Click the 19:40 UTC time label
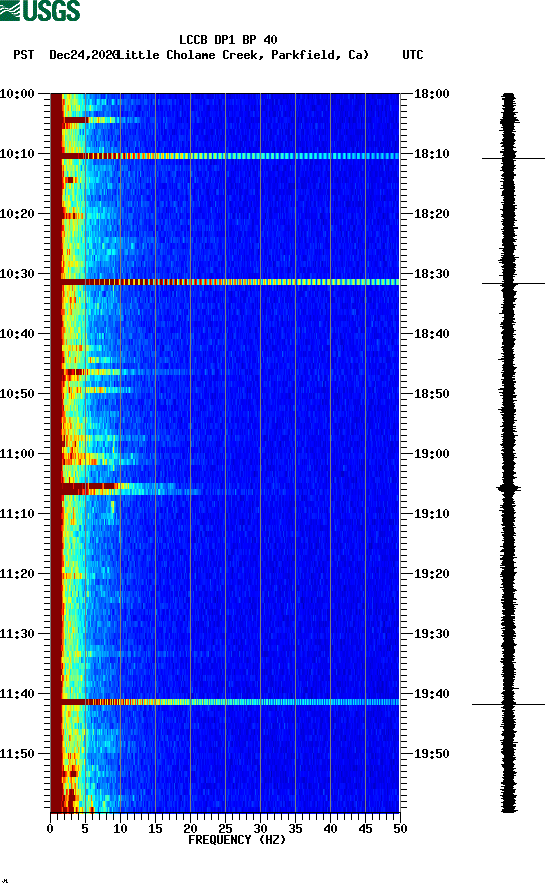 click(431, 694)
